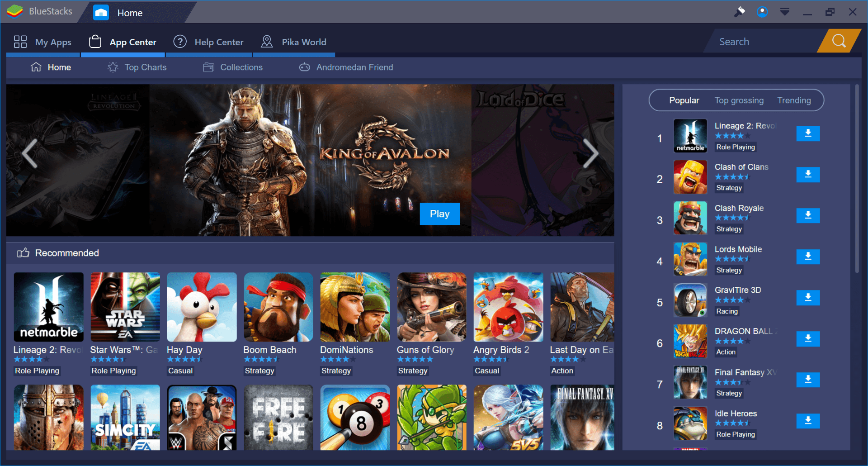
Task: Open Idle Heroes icon in Popular list
Action: point(690,423)
